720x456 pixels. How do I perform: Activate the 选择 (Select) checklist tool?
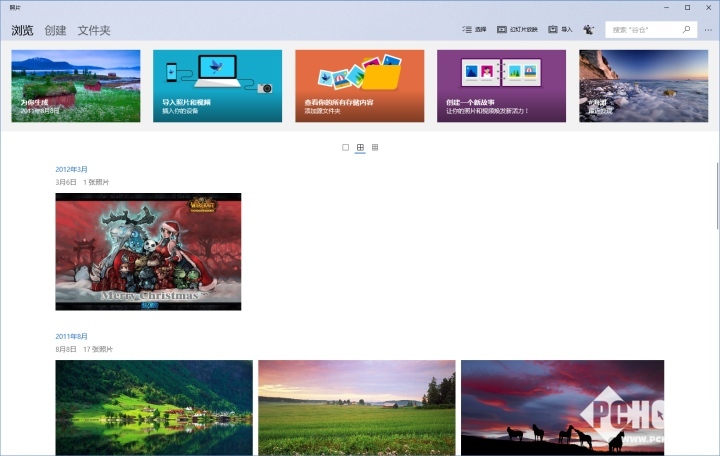click(474, 29)
